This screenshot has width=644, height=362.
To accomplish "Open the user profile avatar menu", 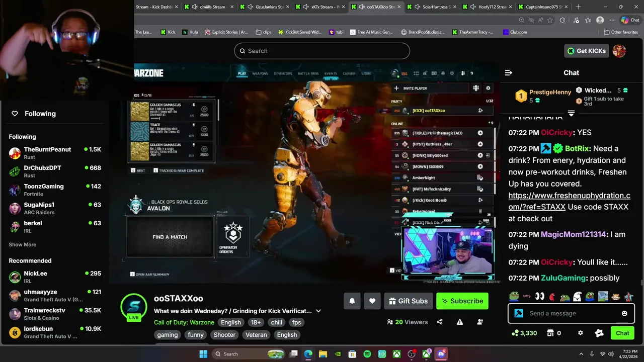I will pos(619,51).
